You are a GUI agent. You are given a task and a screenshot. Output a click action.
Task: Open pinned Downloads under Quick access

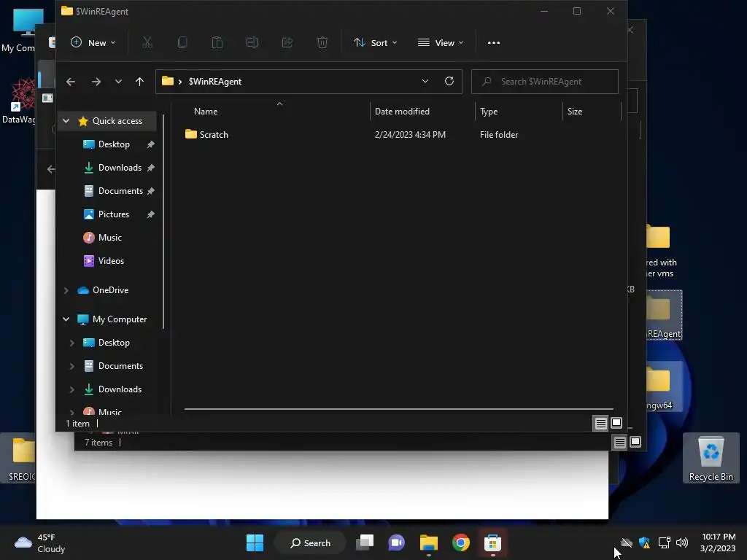[120, 168]
